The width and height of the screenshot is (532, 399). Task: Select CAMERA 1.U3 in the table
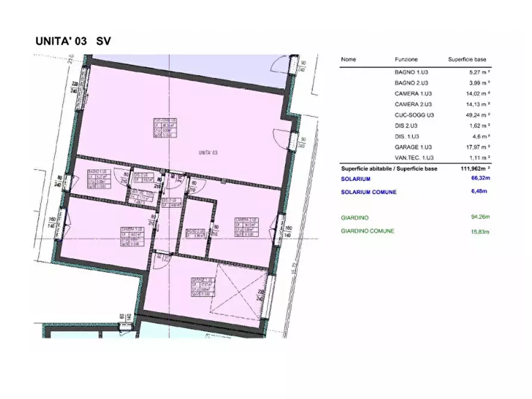pyautogui.click(x=413, y=93)
